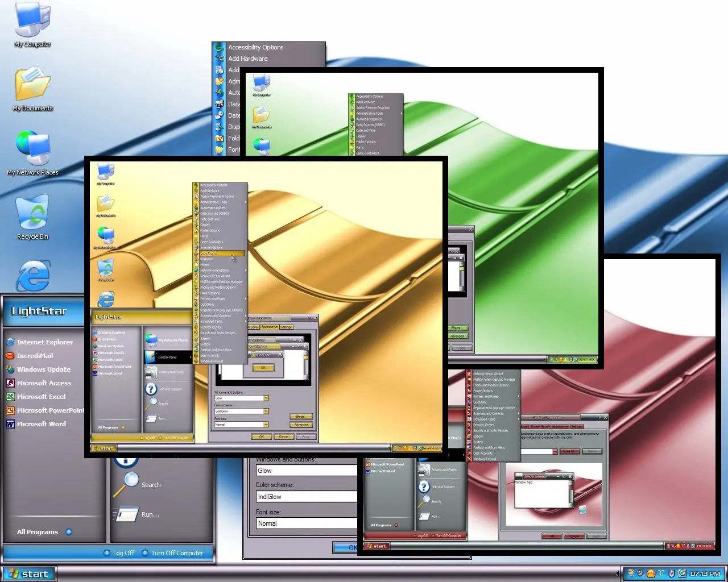Click the Add Hardware icon in blue menu
Image resolution: width=728 pixels, height=582 pixels.
pos(220,59)
